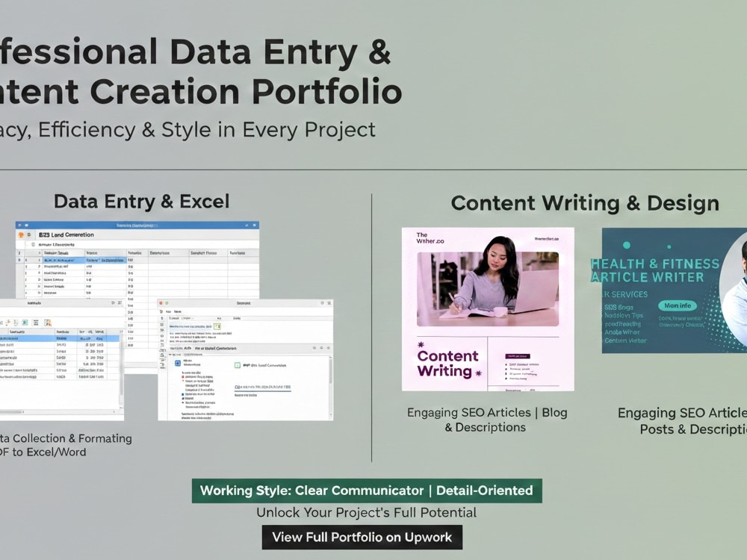Screen dimensions: 747x560
Task: Click the Efficiency & Style in Every Project subtitle
Action: [187, 129]
